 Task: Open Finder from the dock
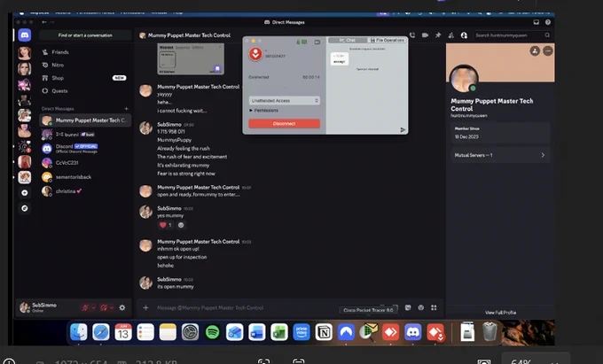[x=78, y=332]
